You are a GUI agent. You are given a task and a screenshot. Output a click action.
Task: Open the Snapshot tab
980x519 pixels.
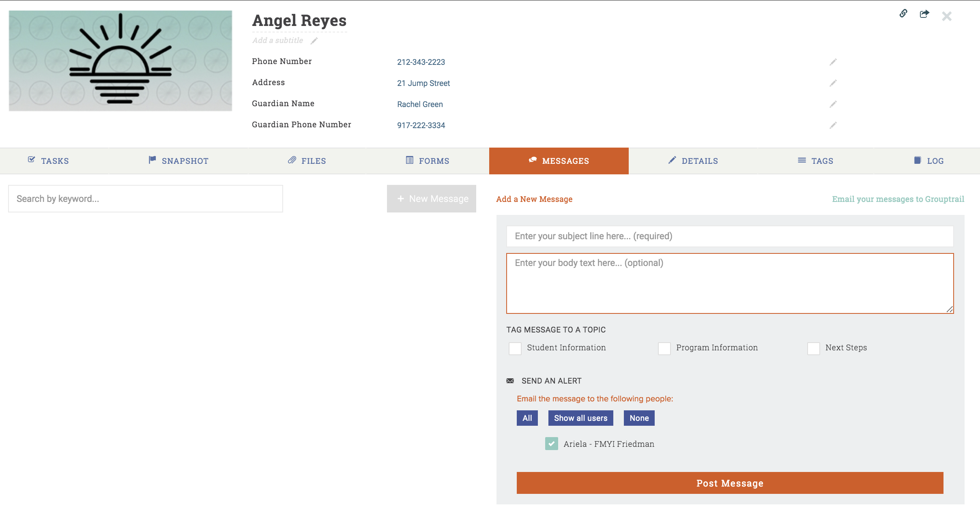pos(178,161)
